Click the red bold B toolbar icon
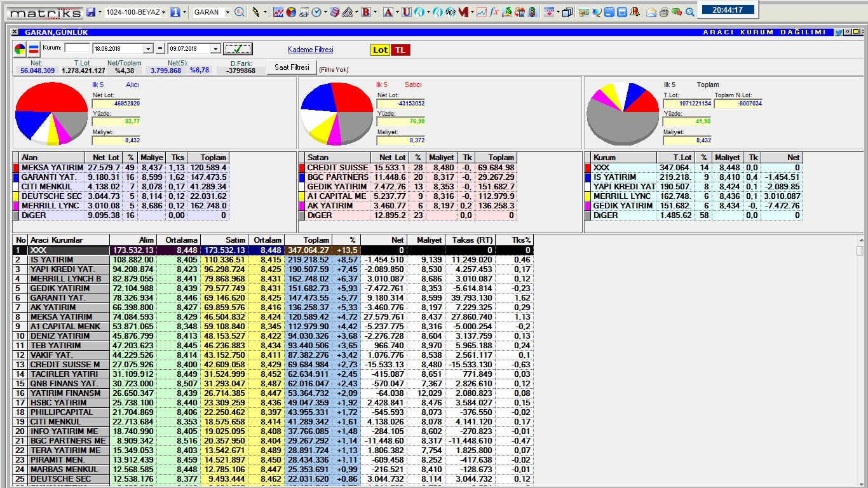Image resolution: width=868 pixels, height=488 pixels. [366, 12]
